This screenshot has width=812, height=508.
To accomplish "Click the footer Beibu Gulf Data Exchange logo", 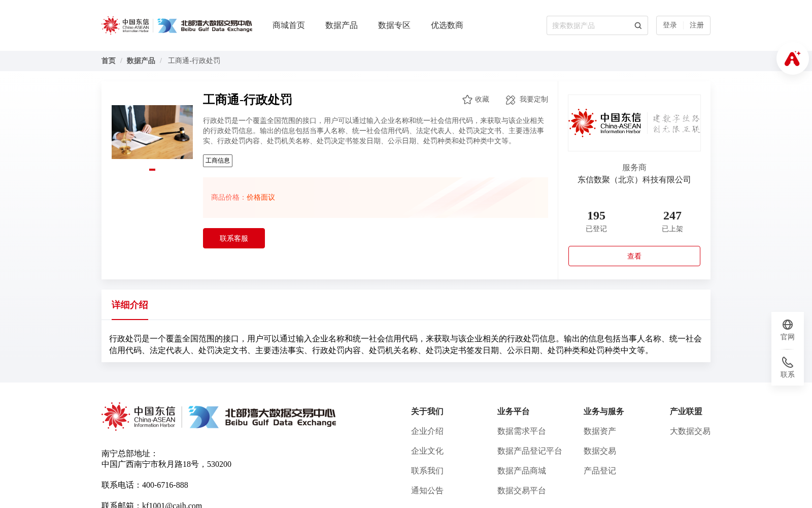I will 262,417.
